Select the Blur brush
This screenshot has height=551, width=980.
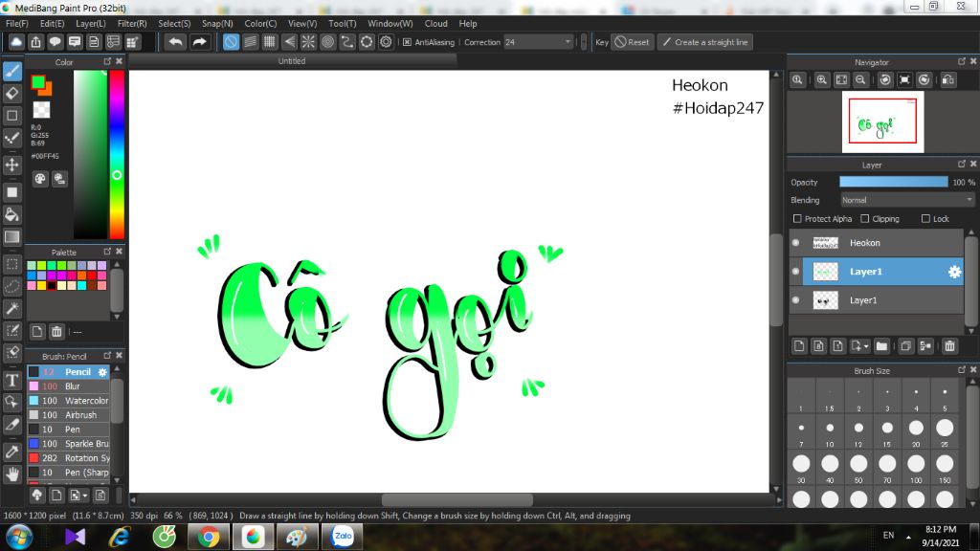[x=69, y=386]
